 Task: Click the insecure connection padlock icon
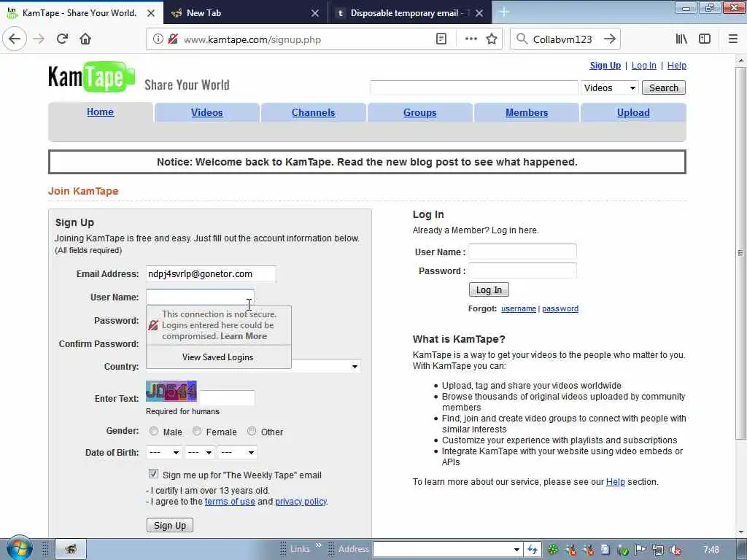pos(172,39)
